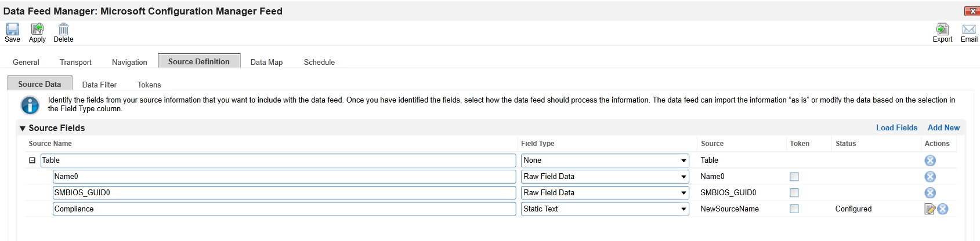Switch to the Data Map tab

coord(266,62)
